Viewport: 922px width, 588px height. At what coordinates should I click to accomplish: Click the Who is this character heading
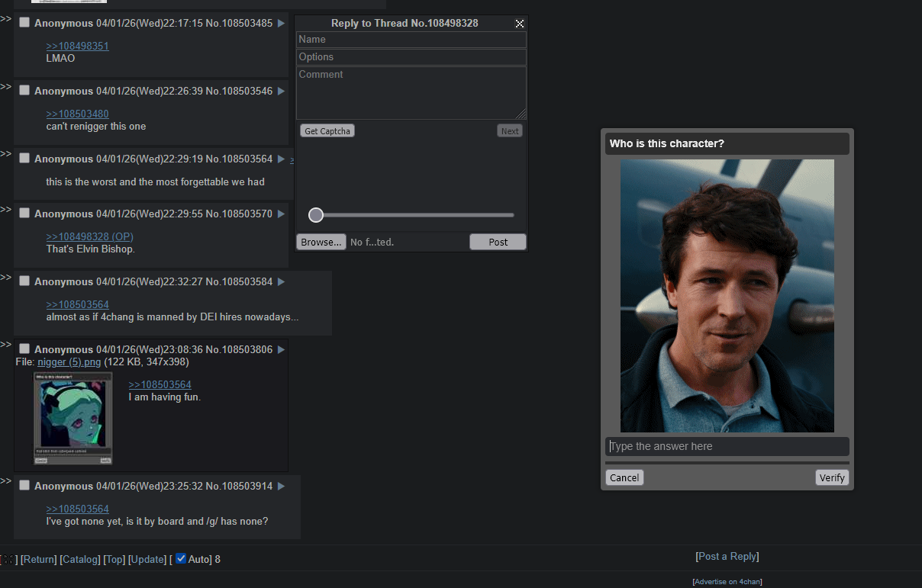(x=667, y=143)
